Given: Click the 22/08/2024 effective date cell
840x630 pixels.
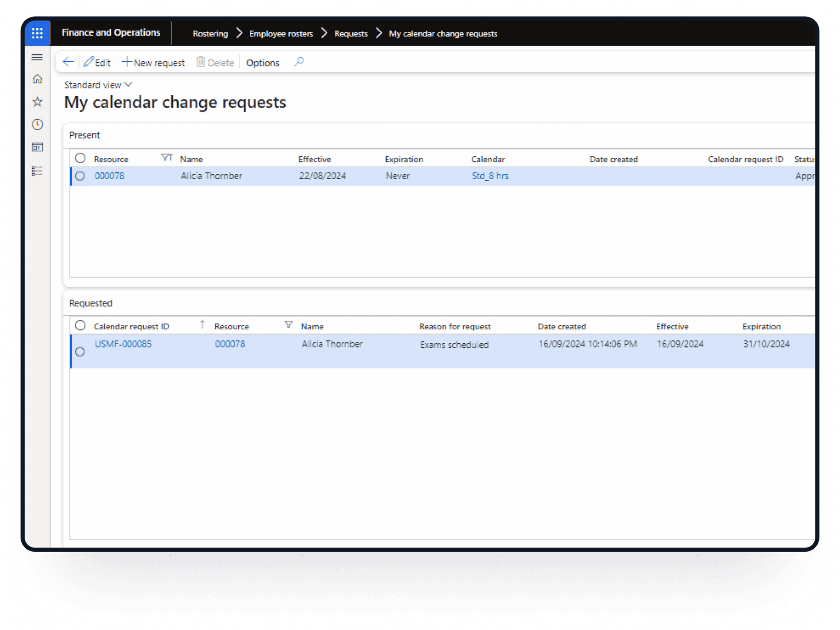Looking at the screenshot, I should (322, 176).
